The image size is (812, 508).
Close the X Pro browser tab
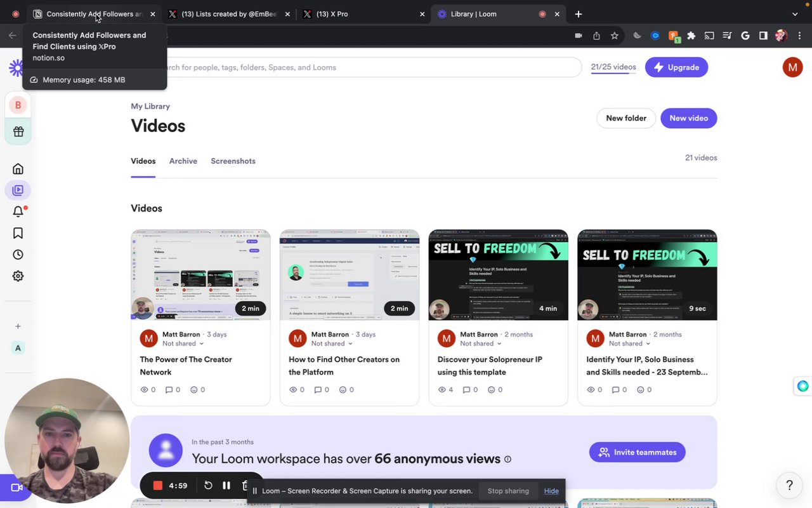point(422,14)
